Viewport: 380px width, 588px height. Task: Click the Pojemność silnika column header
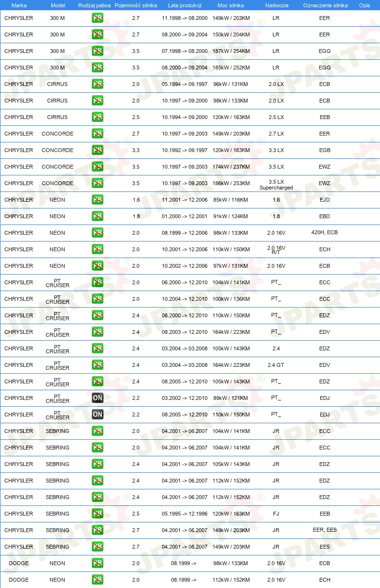pyautogui.click(x=136, y=5)
